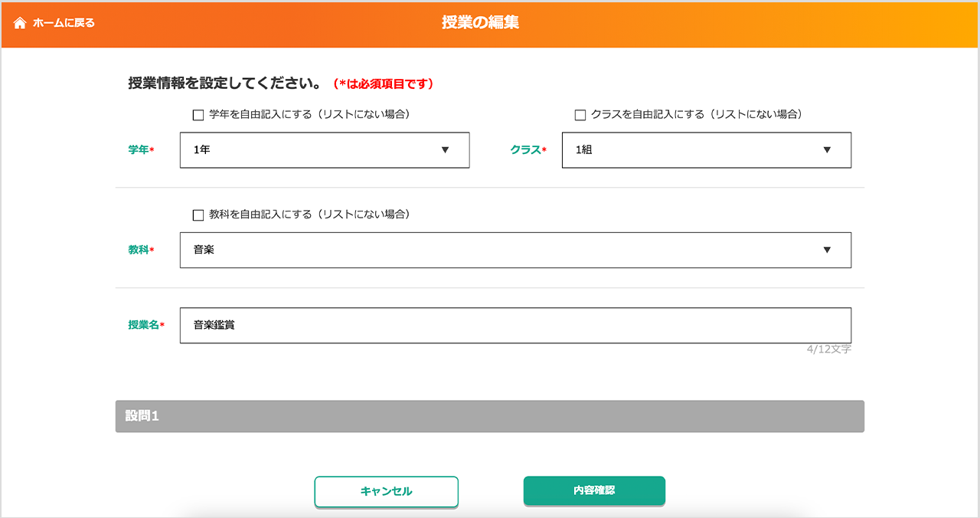Follow the ホームに戻る link text
The width and height of the screenshot is (980, 518).
point(64,23)
